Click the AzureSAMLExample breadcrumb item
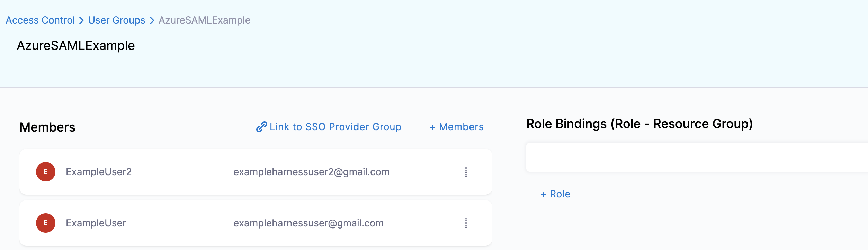This screenshot has width=868, height=250. point(204,20)
